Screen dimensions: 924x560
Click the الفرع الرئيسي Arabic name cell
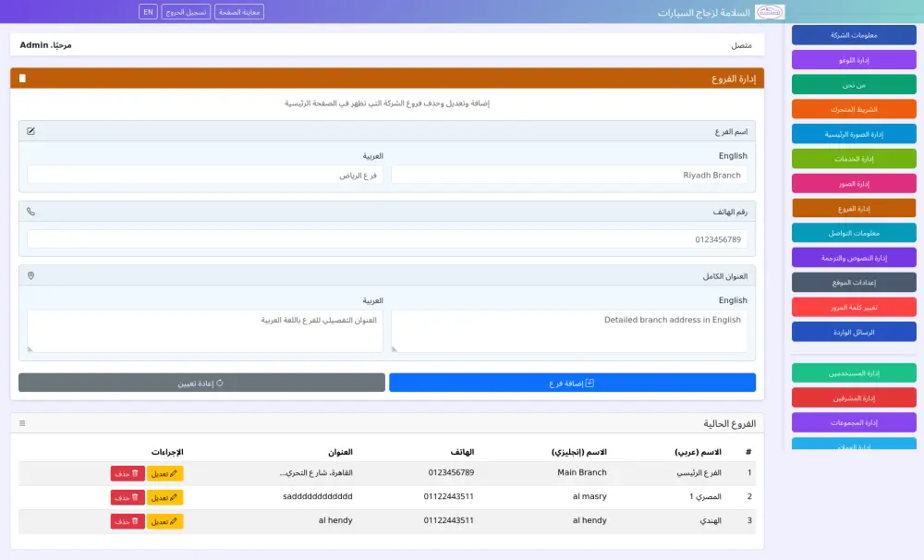pyautogui.click(x=699, y=473)
